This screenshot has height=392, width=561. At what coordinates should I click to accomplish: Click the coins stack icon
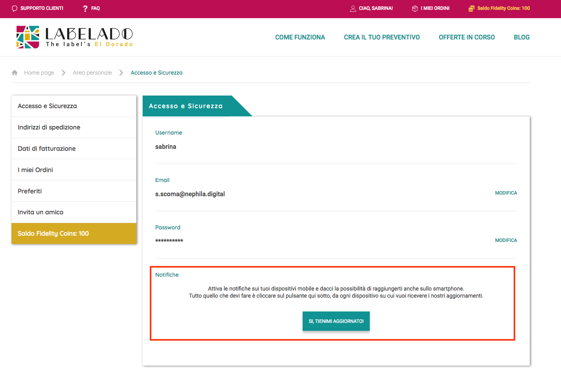tap(471, 8)
